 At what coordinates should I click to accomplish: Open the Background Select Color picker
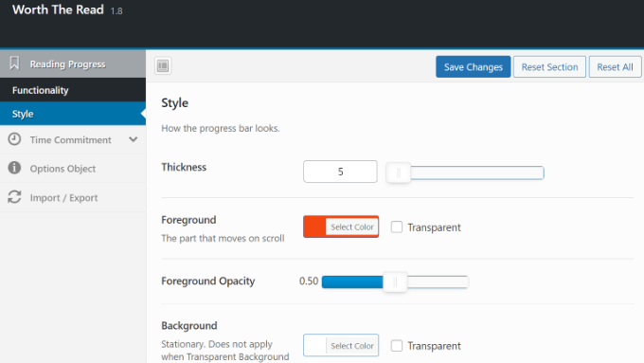pyautogui.click(x=352, y=346)
